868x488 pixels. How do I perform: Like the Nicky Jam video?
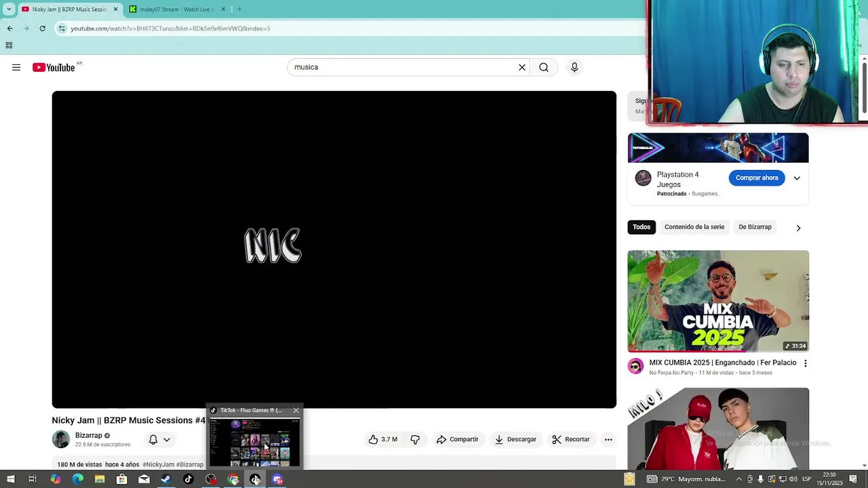point(383,439)
